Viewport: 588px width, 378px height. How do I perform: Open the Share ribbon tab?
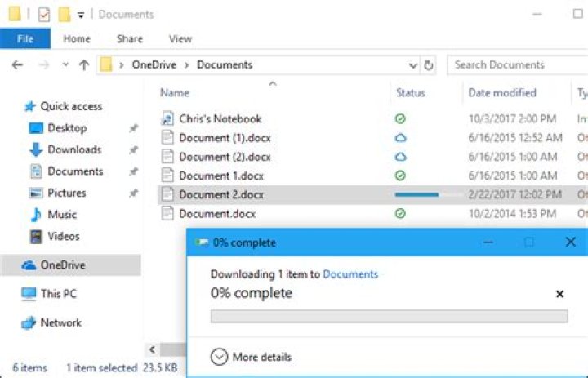tap(129, 38)
